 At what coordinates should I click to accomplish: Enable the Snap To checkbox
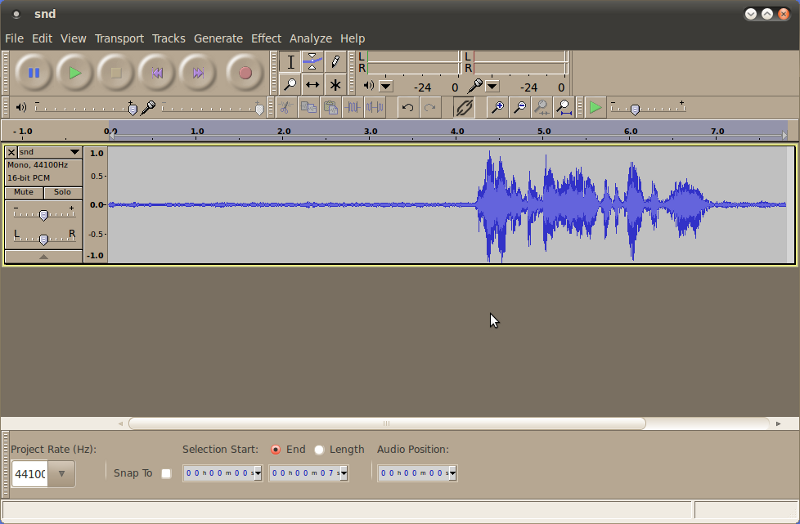pyautogui.click(x=166, y=473)
